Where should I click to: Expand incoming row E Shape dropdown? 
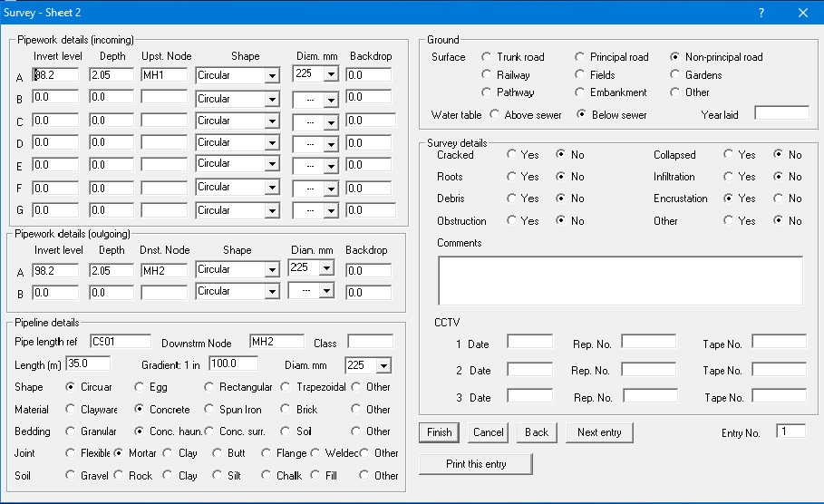click(272, 164)
